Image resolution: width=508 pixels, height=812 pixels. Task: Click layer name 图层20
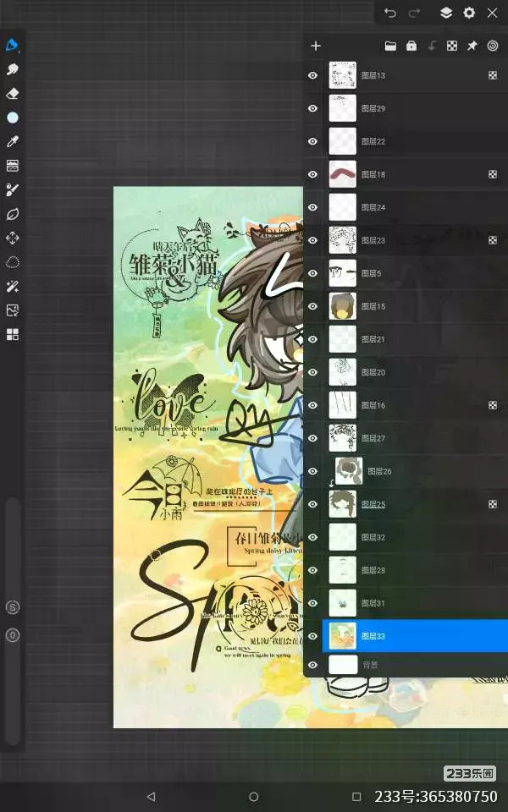[373, 372]
